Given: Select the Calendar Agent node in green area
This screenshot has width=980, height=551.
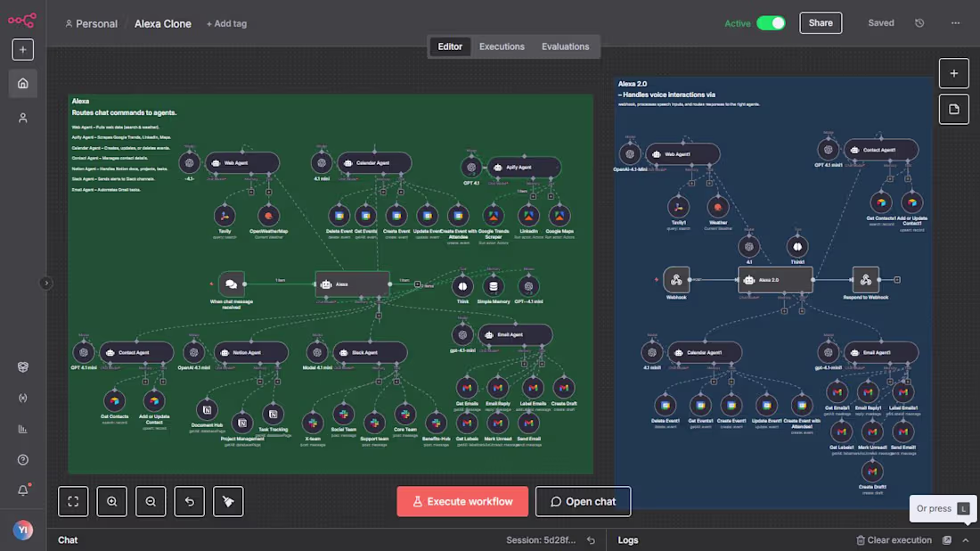Looking at the screenshot, I should coord(374,163).
